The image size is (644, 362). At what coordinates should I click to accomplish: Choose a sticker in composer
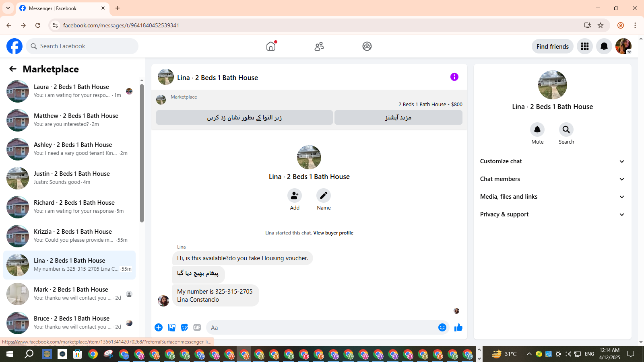[184, 327]
